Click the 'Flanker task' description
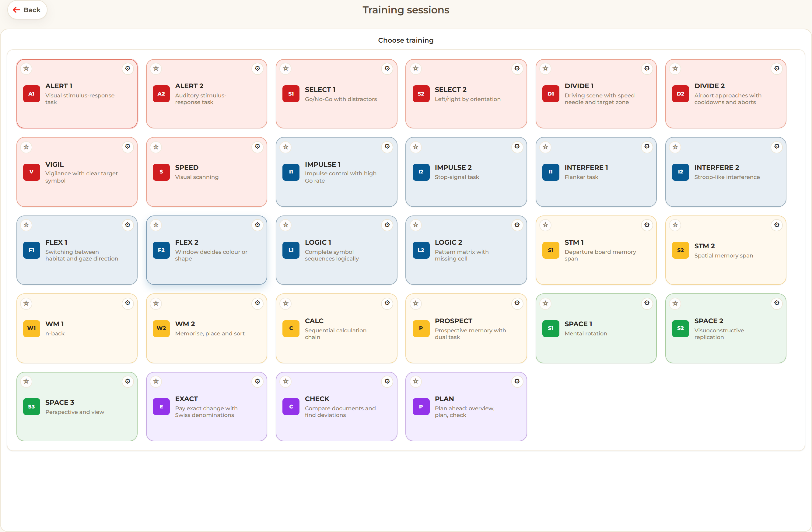The height and width of the screenshot is (532, 812). click(x=581, y=177)
